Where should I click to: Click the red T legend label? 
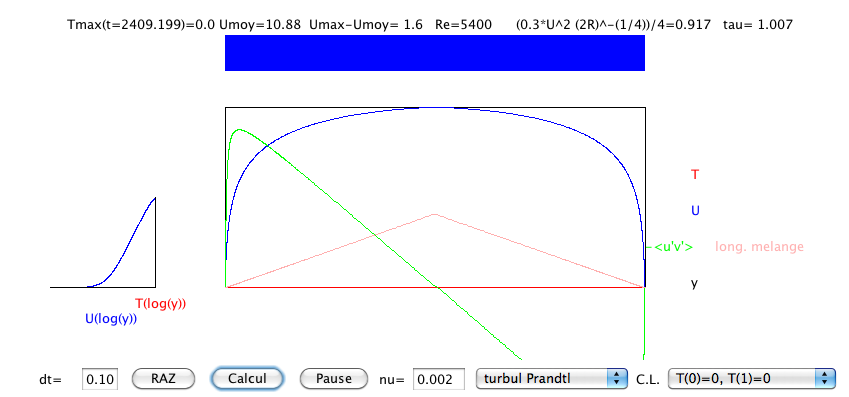click(695, 174)
